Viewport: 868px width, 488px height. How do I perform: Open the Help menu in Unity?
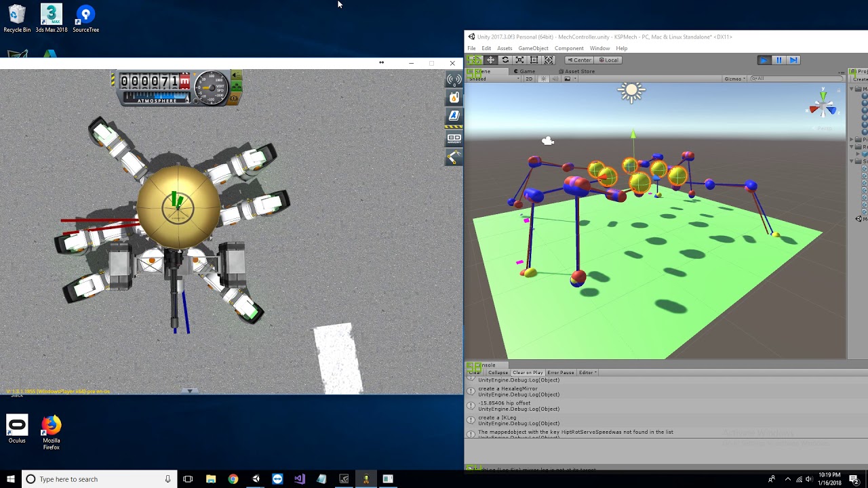(x=621, y=48)
